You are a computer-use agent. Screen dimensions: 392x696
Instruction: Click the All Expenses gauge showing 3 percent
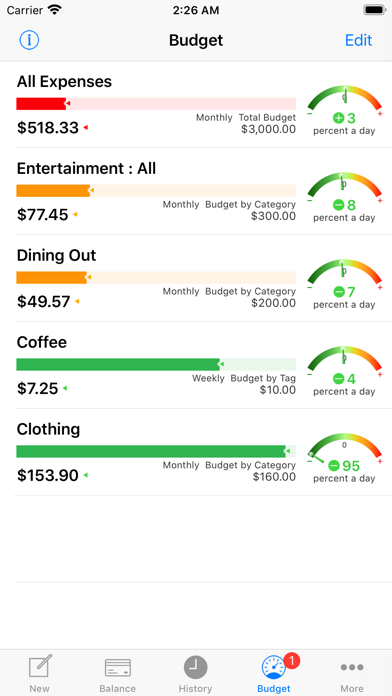[x=344, y=111]
